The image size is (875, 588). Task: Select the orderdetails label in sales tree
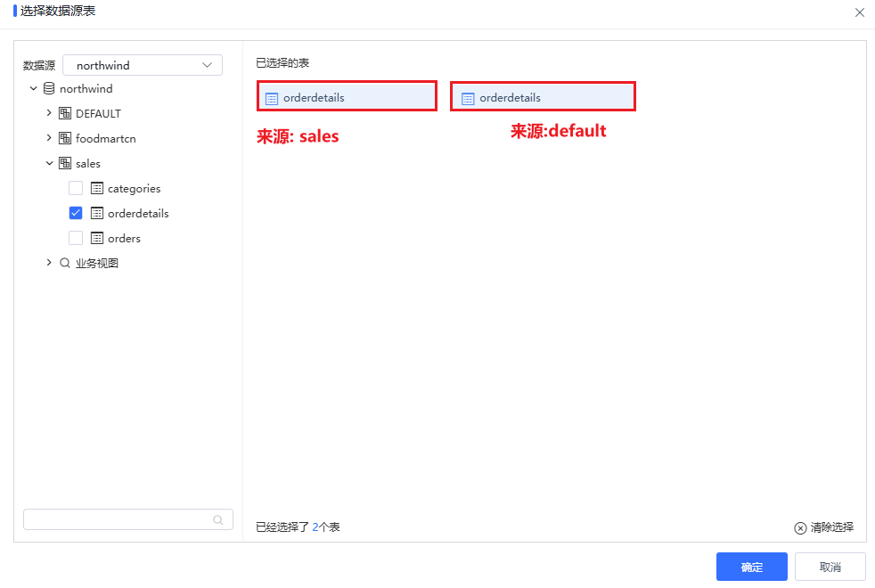pyautogui.click(x=138, y=213)
